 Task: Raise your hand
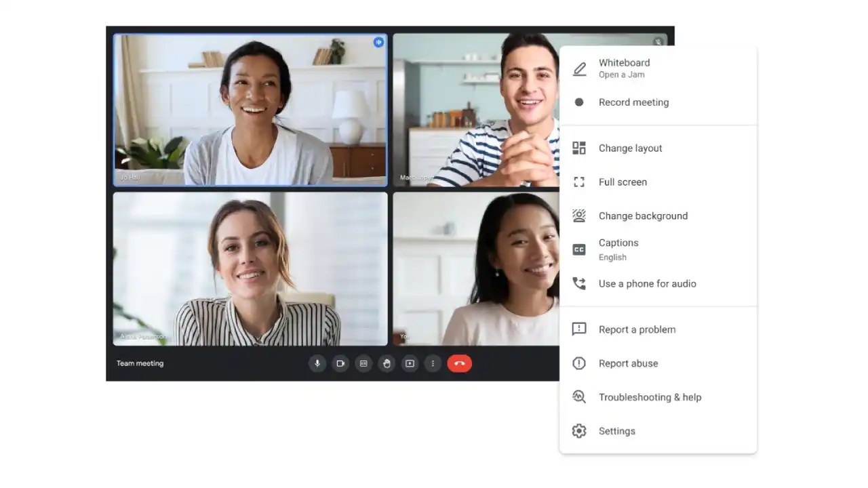387,363
